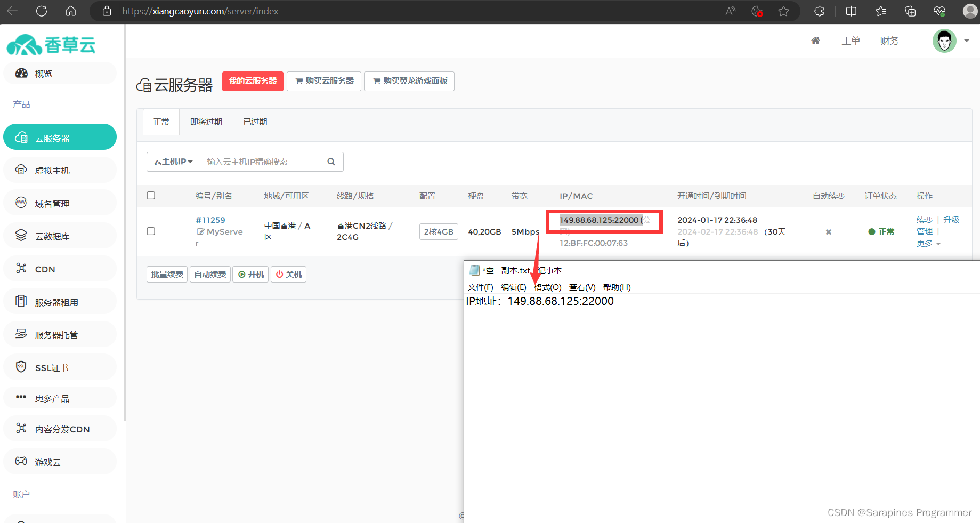Screen dimensions: 980x523
Task: Toggle the select-all header checkbox
Action: 151,196
